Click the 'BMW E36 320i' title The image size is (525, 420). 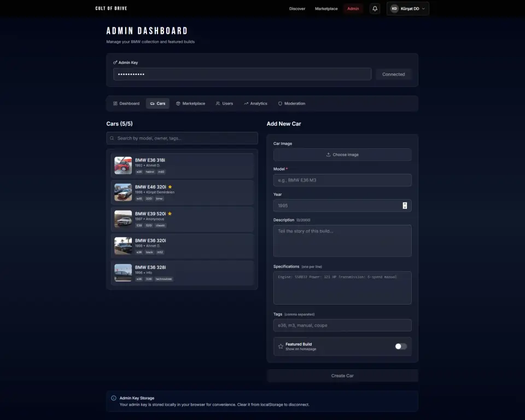click(x=150, y=241)
